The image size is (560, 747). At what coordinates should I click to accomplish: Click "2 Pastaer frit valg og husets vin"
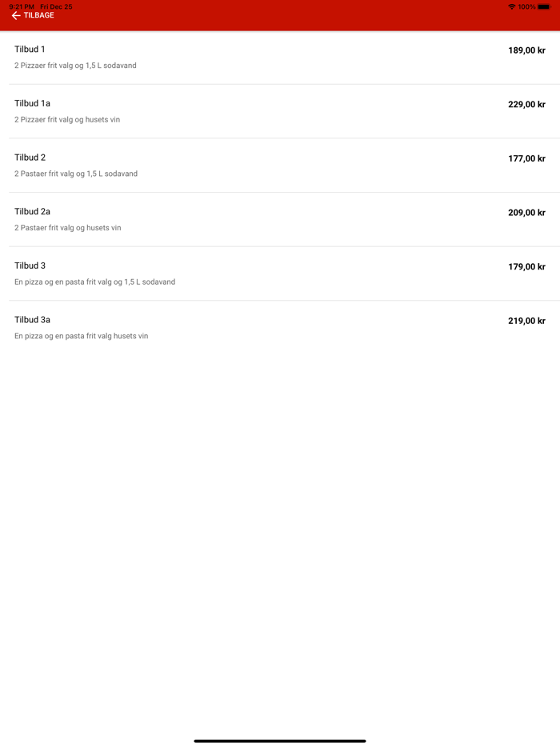coord(68,228)
